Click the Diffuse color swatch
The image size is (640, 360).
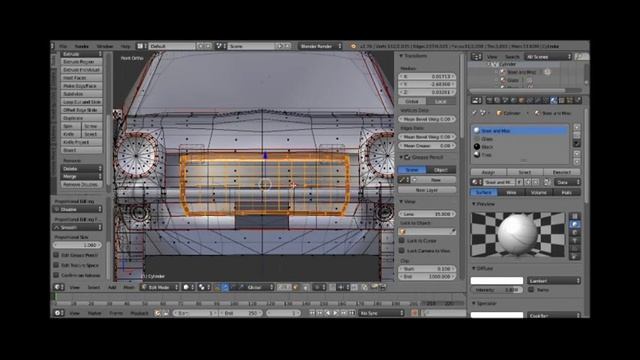[x=497, y=280]
